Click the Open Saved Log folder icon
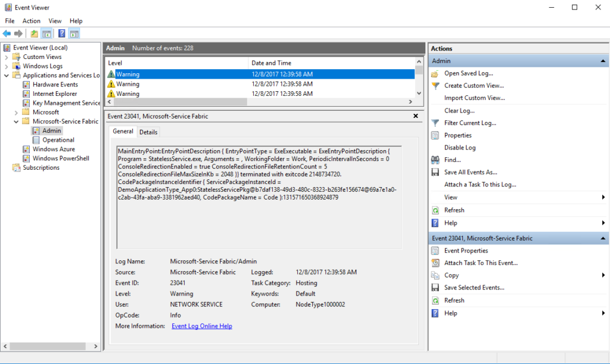 [435, 73]
